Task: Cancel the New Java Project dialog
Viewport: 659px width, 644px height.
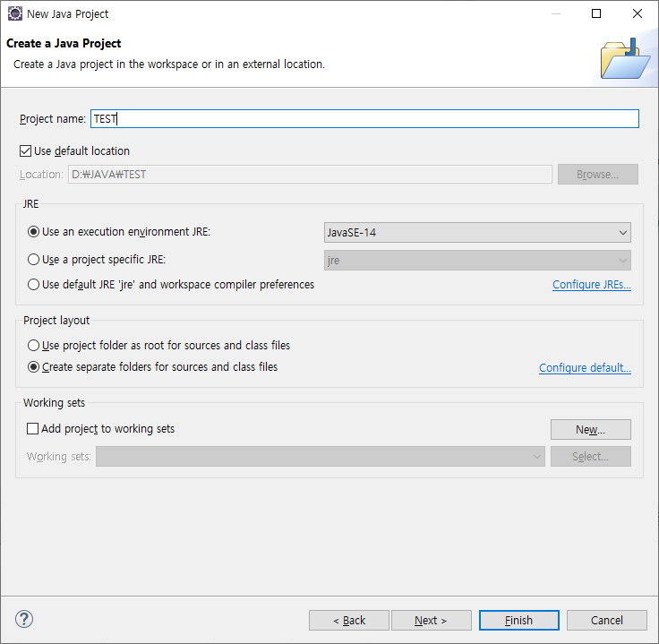Action: (607, 621)
